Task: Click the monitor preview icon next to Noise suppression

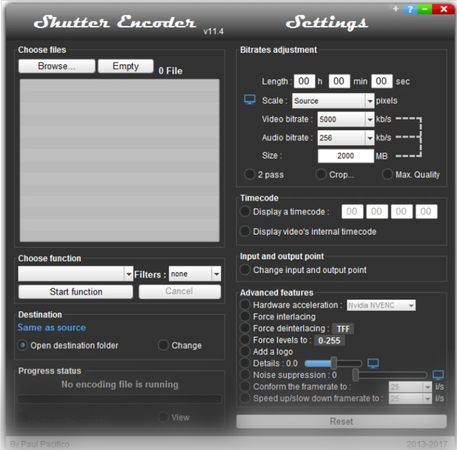Action: tap(438, 375)
